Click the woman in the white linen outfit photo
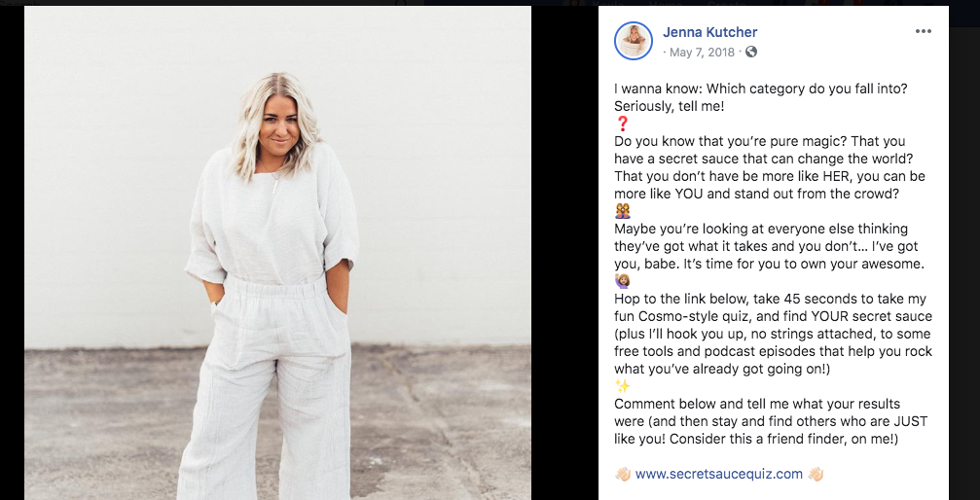The image size is (980, 500). click(x=277, y=253)
